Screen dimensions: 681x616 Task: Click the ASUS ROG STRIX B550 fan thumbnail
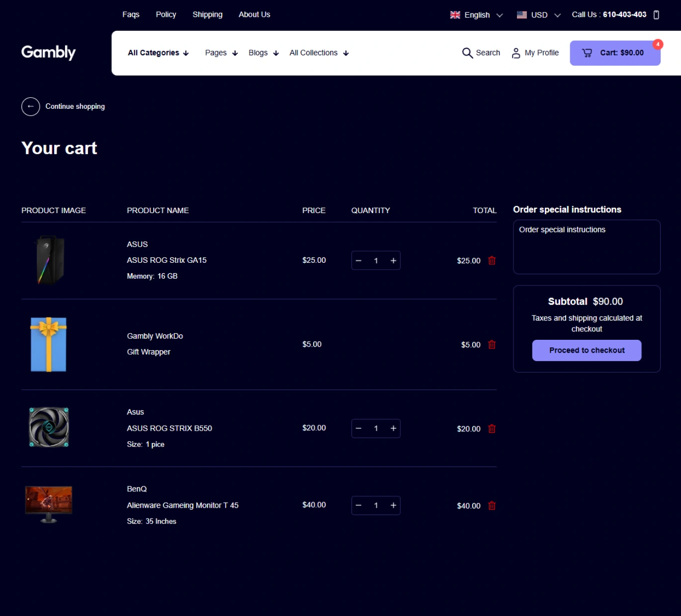click(x=49, y=427)
